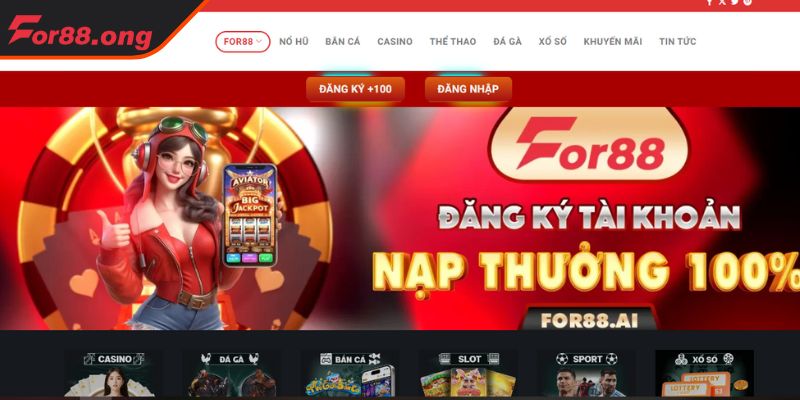Open the THỂ THAO section
Screen dimensions: 800x400
[453, 42]
